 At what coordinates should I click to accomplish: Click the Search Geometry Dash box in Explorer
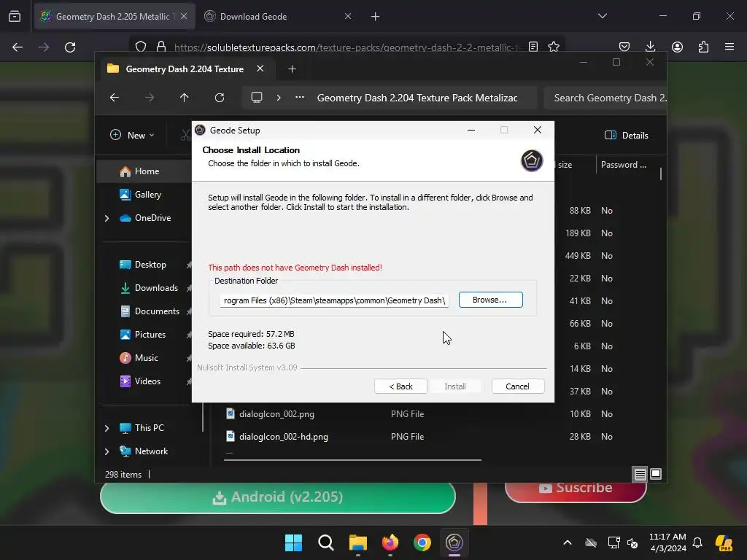coord(605,98)
